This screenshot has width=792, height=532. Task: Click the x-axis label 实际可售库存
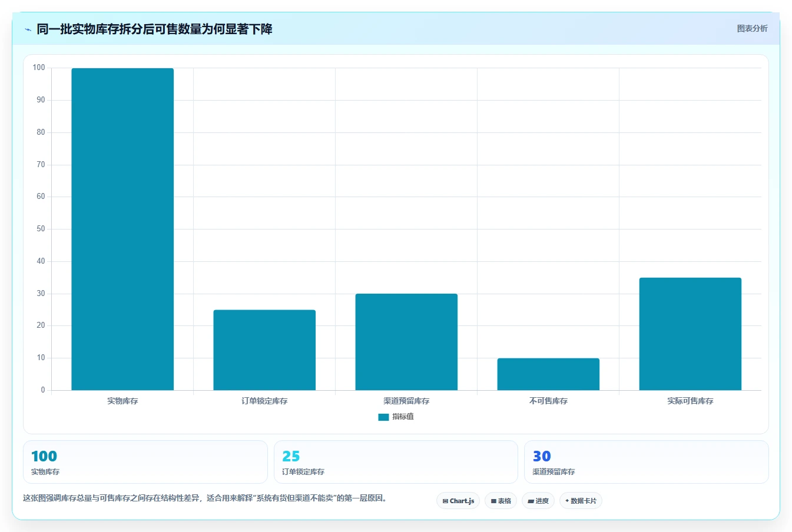point(690,401)
